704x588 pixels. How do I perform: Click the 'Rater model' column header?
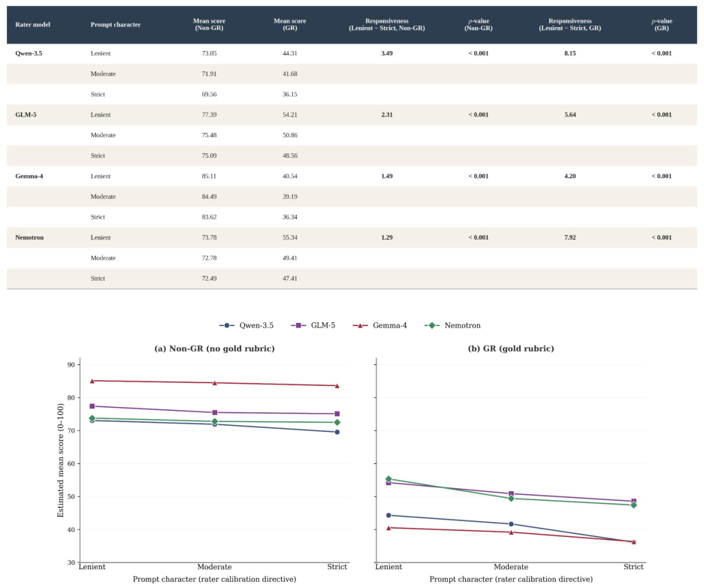point(33,25)
